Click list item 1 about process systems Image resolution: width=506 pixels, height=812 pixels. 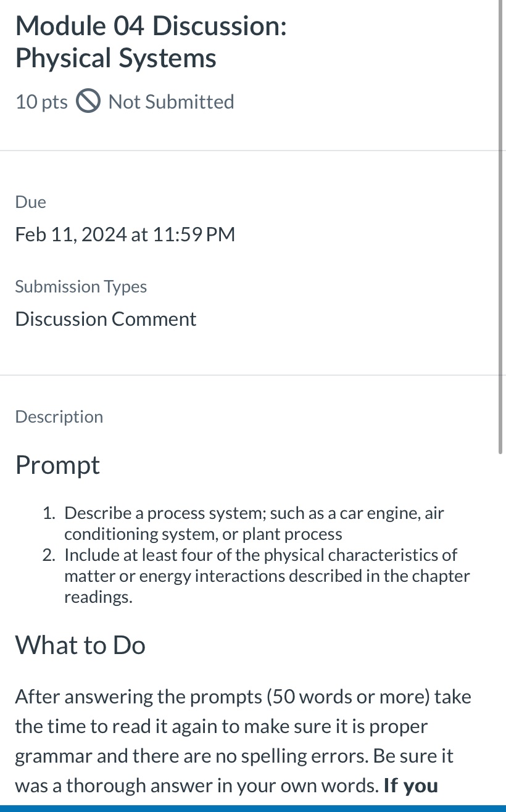coord(254,523)
